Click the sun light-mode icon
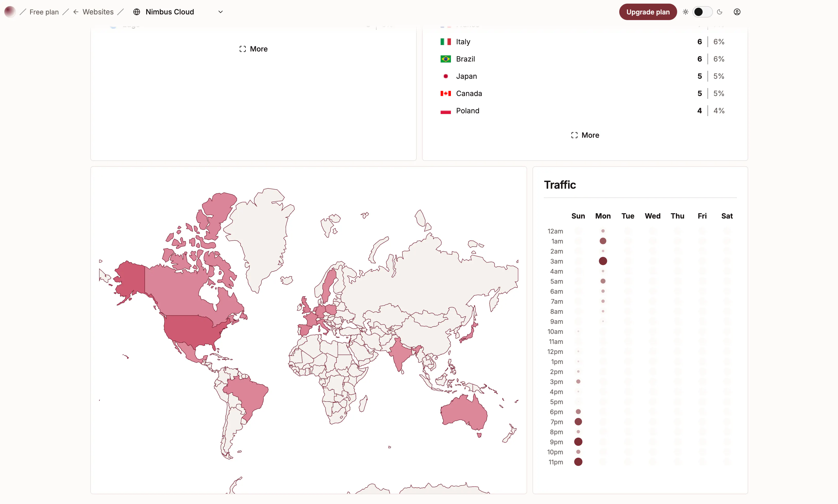The width and height of the screenshot is (838, 504). coord(686,12)
